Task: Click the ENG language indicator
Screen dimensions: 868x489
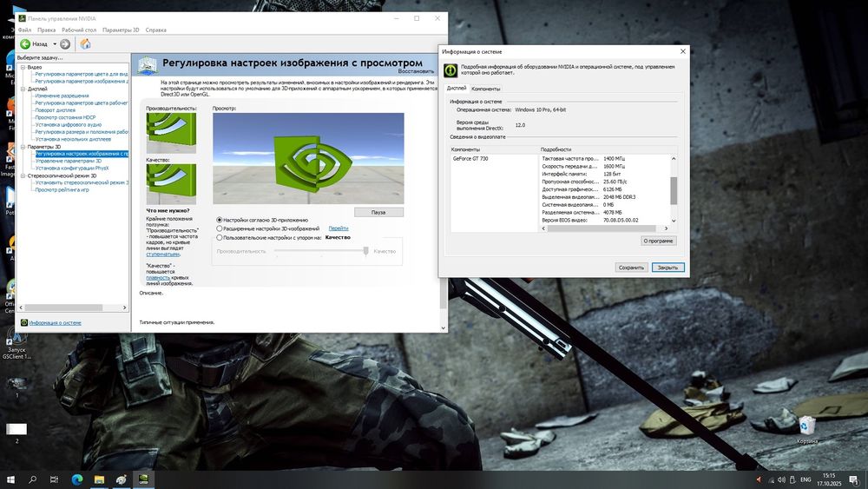Action: coord(806,479)
